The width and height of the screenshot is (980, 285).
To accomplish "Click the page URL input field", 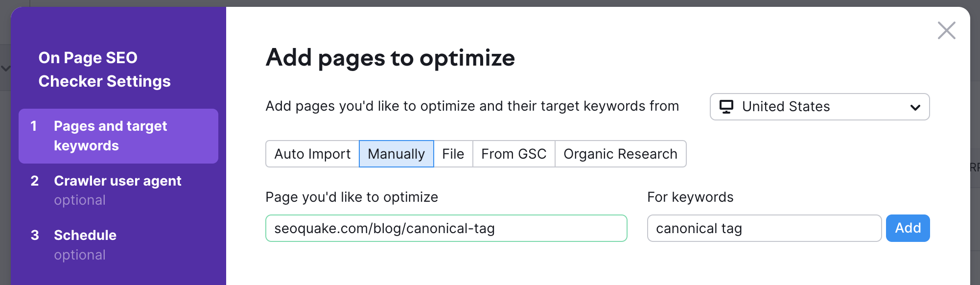I will click(x=445, y=228).
